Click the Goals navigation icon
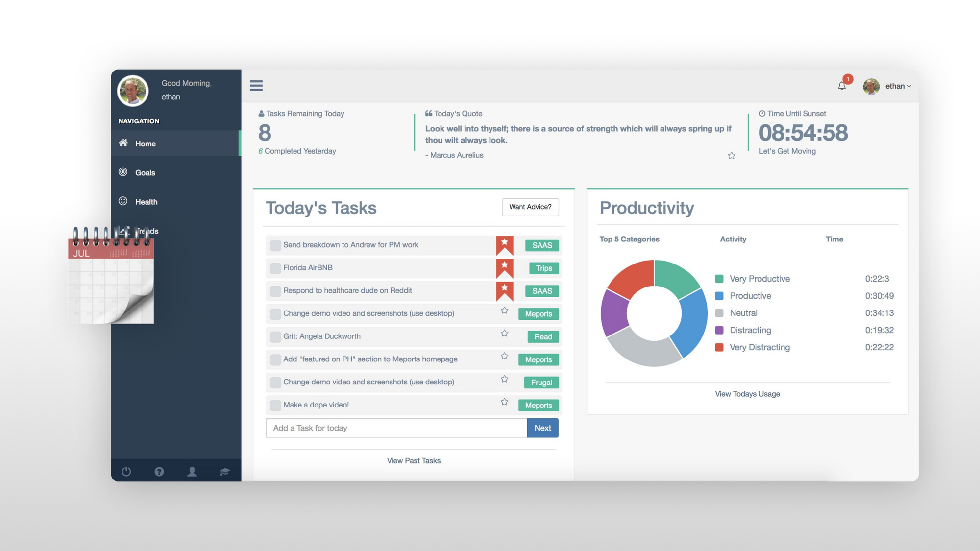The image size is (980, 551). pyautogui.click(x=124, y=171)
